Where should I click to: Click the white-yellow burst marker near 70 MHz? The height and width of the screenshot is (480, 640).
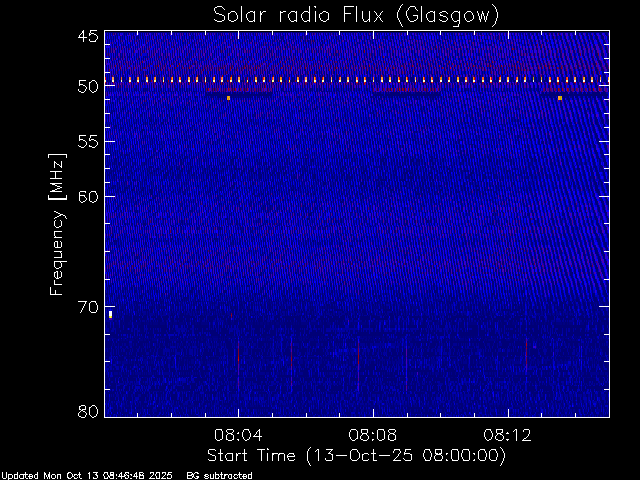pyautogui.click(x=110, y=314)
